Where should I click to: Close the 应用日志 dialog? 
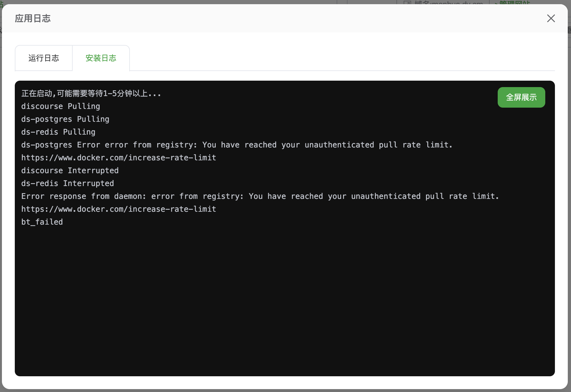point(551,18)
